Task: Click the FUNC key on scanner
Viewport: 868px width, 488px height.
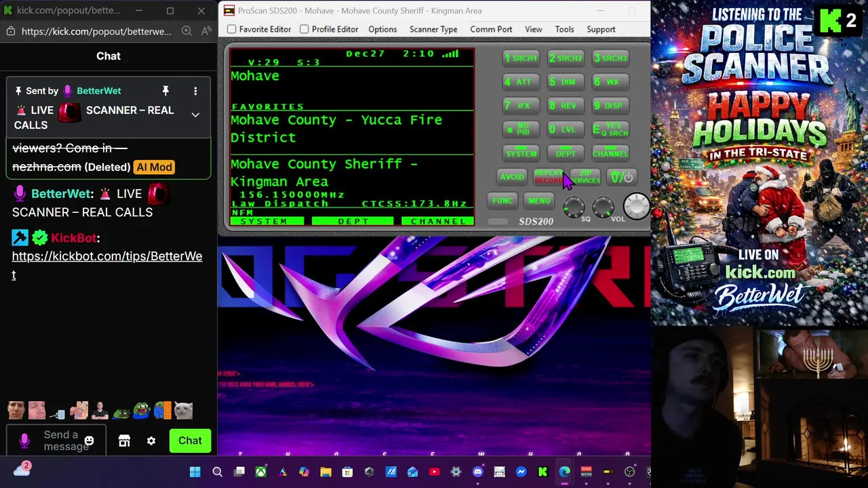Action: pyautogui.click(x=502, y=201)
